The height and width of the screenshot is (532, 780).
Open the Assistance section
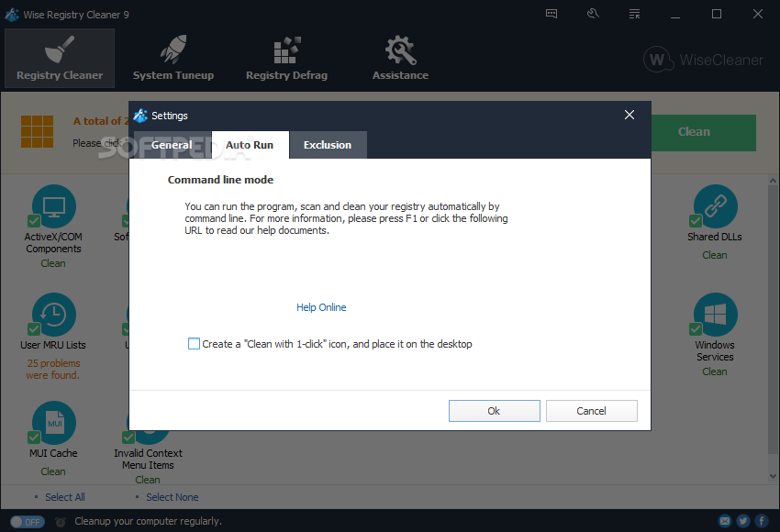[400, 59]
